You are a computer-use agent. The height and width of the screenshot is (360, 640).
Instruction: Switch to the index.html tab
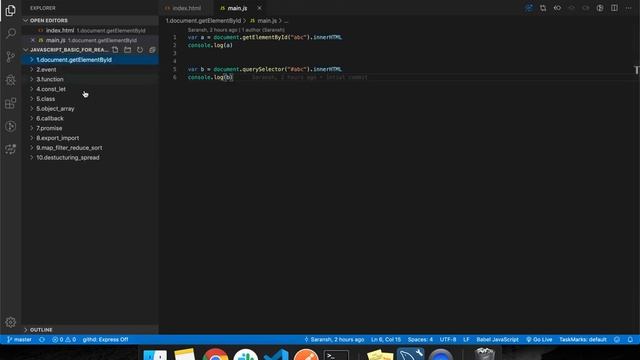coord(187,8)
